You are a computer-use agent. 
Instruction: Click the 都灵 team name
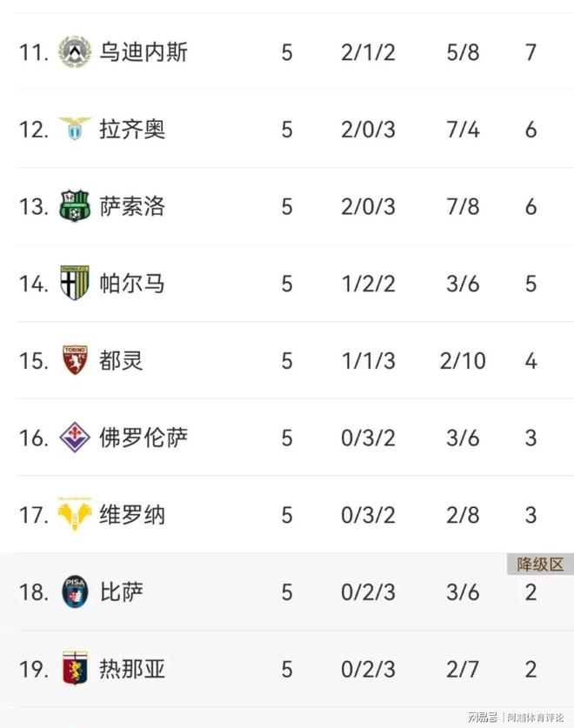pyautogui.click(x=122, y=360)
